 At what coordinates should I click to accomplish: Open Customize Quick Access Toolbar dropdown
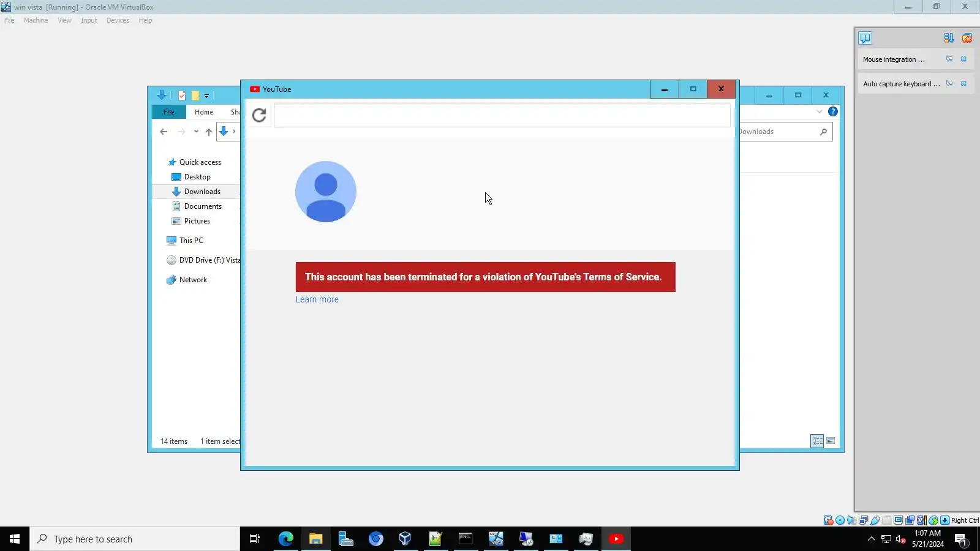[207, 96]
